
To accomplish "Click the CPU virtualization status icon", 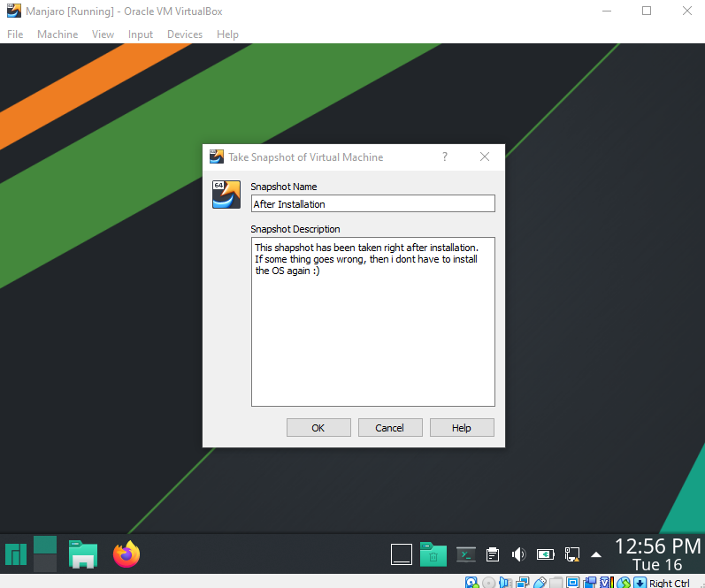I will (x=607, y=583).
